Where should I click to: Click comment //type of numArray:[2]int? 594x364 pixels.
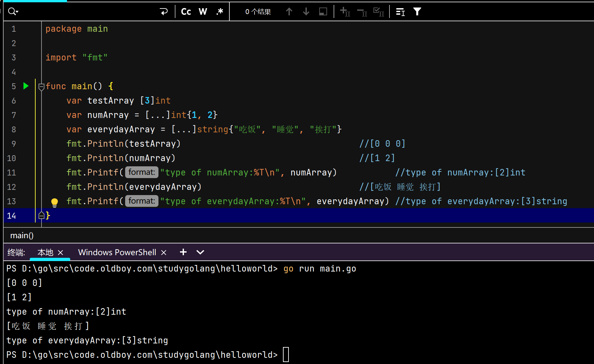(460, 173)
